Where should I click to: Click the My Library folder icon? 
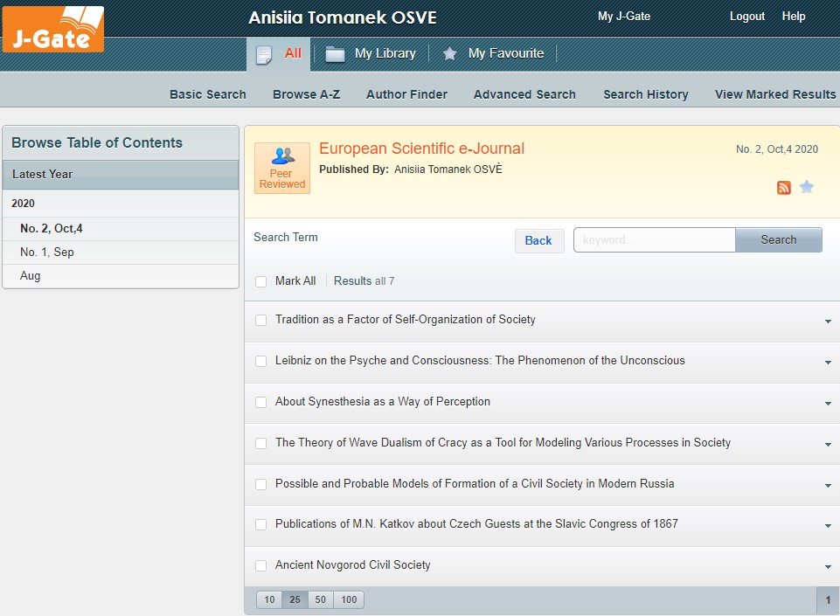click(x=335, y=54)
